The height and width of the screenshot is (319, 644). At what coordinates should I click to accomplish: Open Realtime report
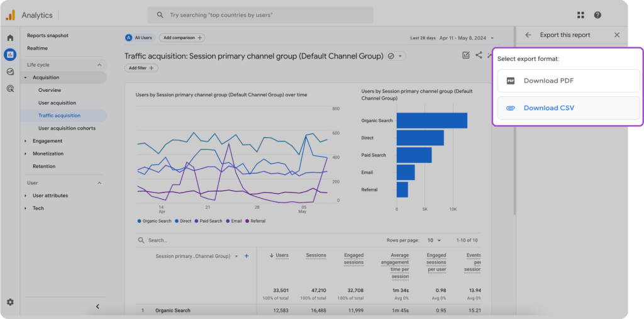(x=37, y=48)
